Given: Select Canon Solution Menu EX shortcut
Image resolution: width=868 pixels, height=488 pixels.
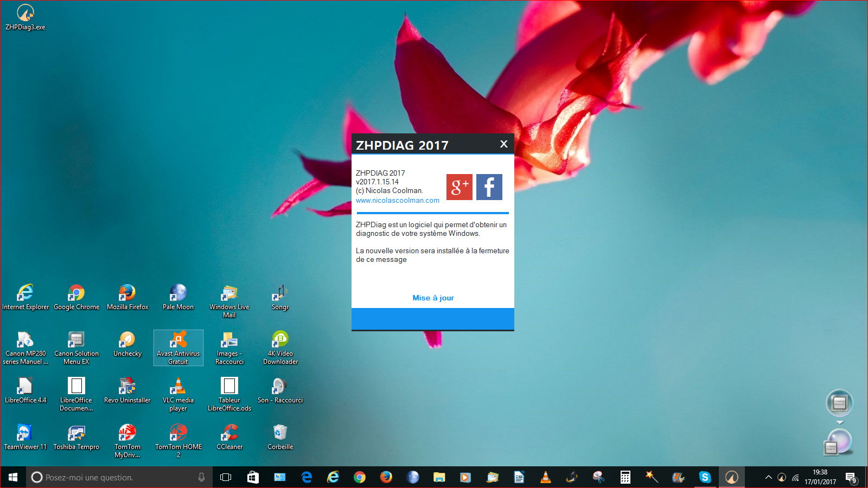Looking at the screenshot, I should (x=76, y=348).
